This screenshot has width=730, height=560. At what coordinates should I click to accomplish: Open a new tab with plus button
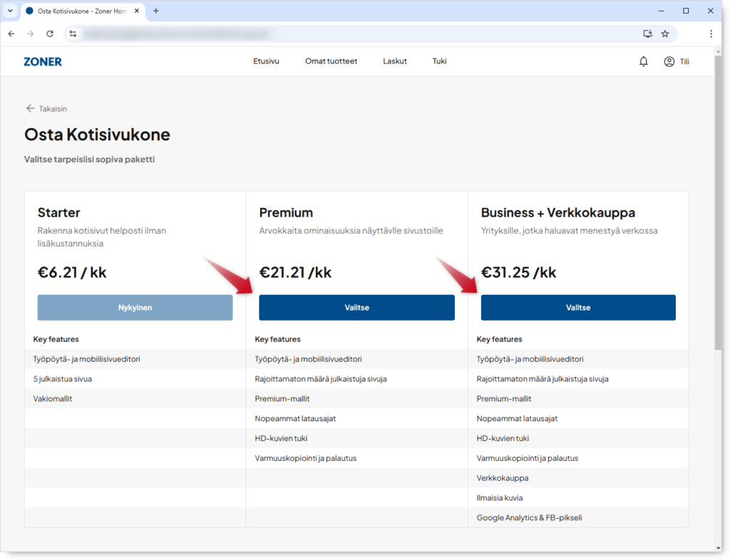(156, 11)
